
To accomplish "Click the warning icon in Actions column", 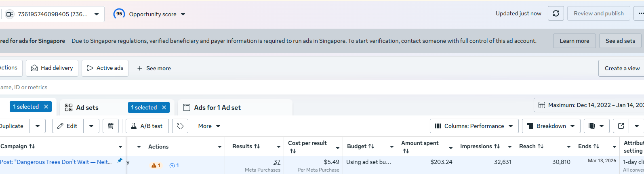I will point(154,165).
